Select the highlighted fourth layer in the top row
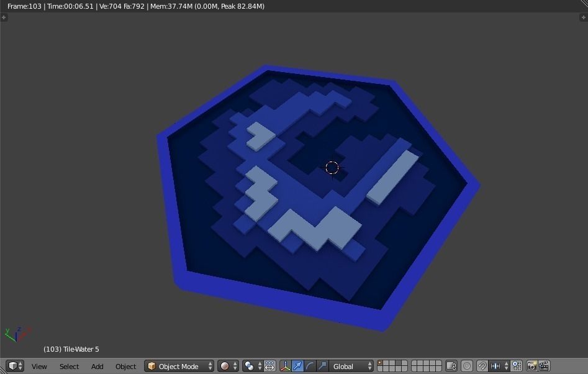This screenshot has width=588, height=374. point(398,363)
